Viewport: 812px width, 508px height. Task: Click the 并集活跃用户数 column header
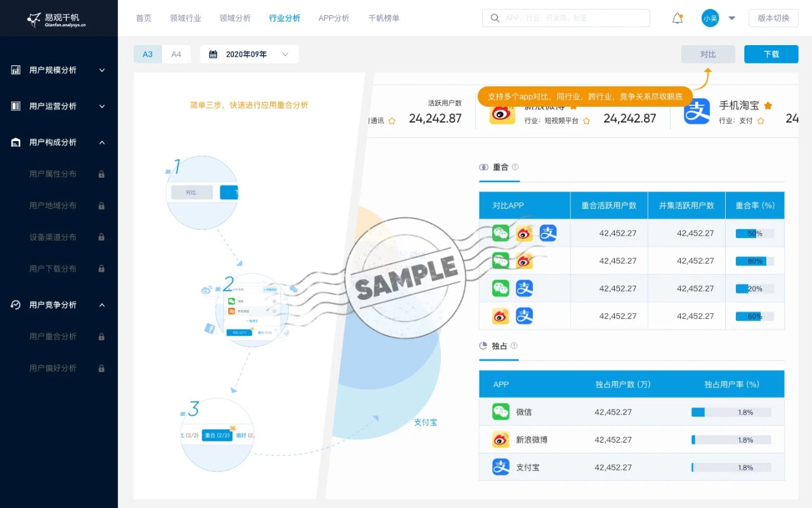(686, 206)
